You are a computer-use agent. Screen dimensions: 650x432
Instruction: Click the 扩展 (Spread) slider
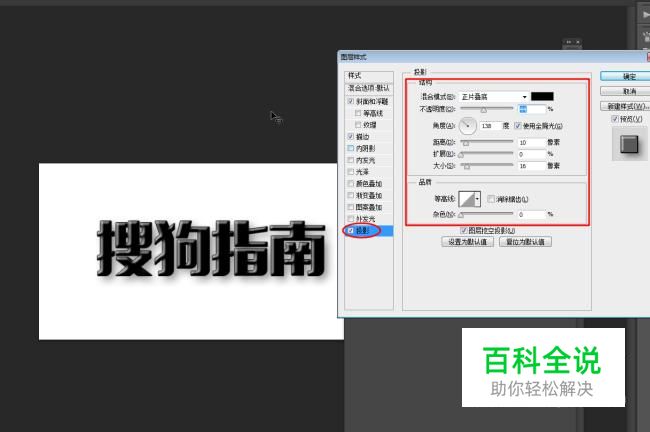coord(487,154)
